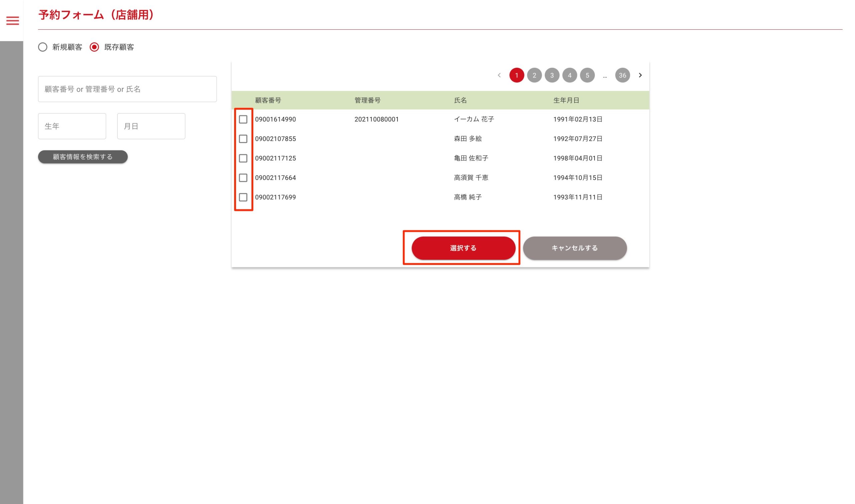Select the 高須賀 千恵 row checkbox
This screenshot has width=855, height=504.
(243, 178)
